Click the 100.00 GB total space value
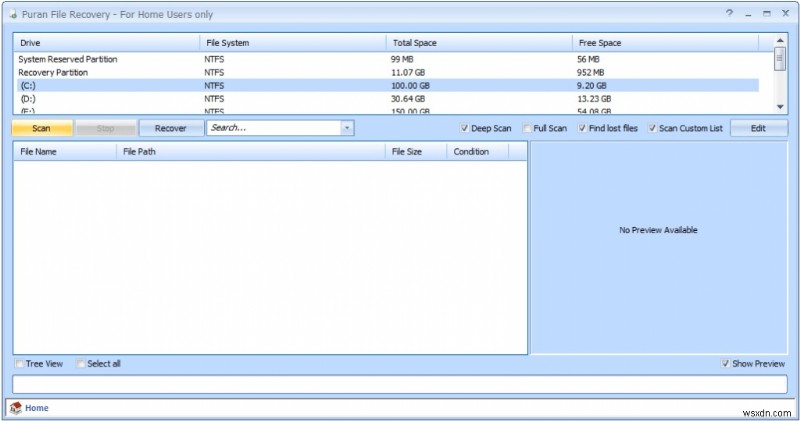This screenshot has width=800, height=421. pos(410,86)
